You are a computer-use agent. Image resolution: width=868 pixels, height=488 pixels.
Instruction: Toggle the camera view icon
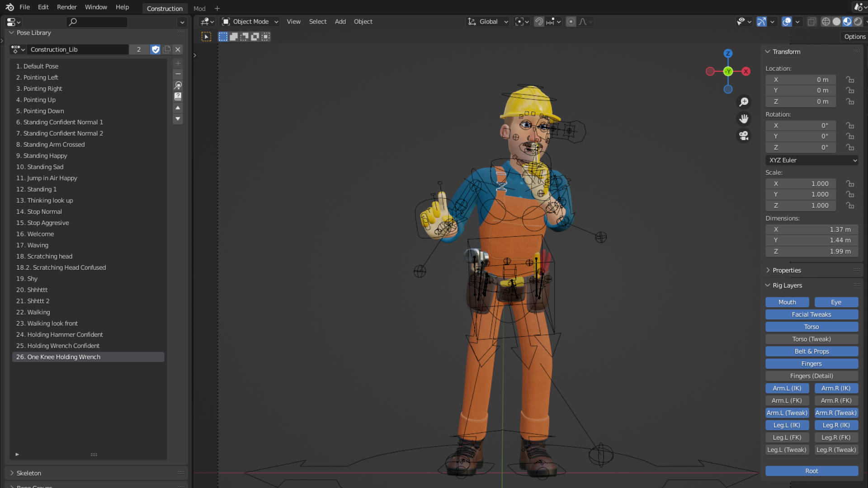(744, 136)
